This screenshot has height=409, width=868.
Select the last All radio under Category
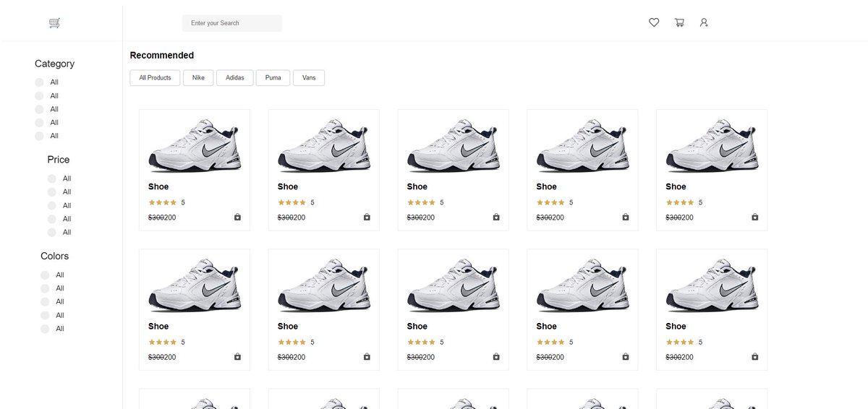click(39, 136)
